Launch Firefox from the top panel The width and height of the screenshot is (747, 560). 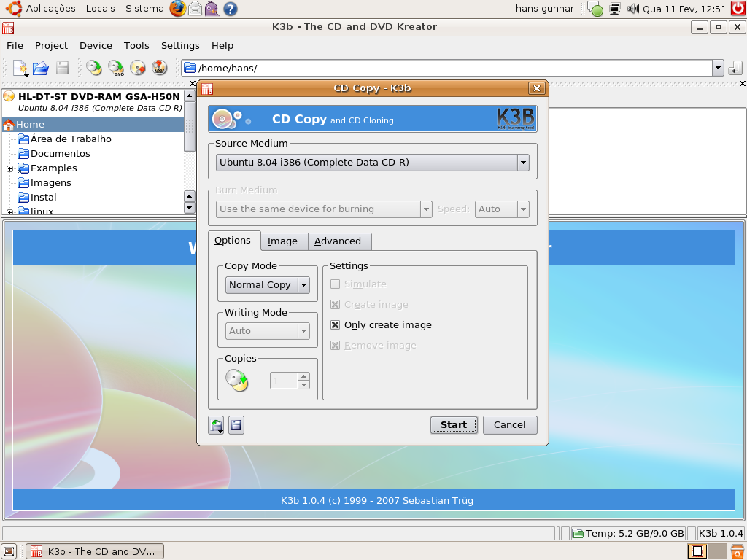tap(178, 9)
